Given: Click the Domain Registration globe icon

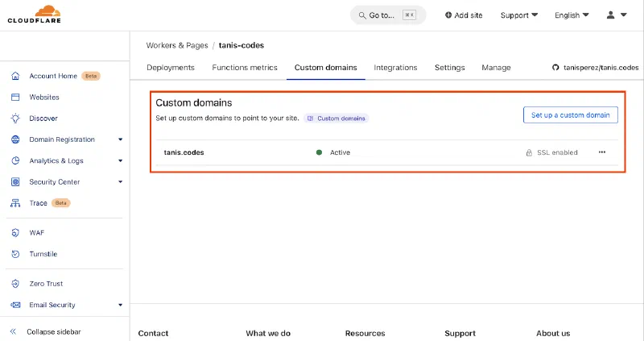Looking at the screenshot, I should pos(15,139).
